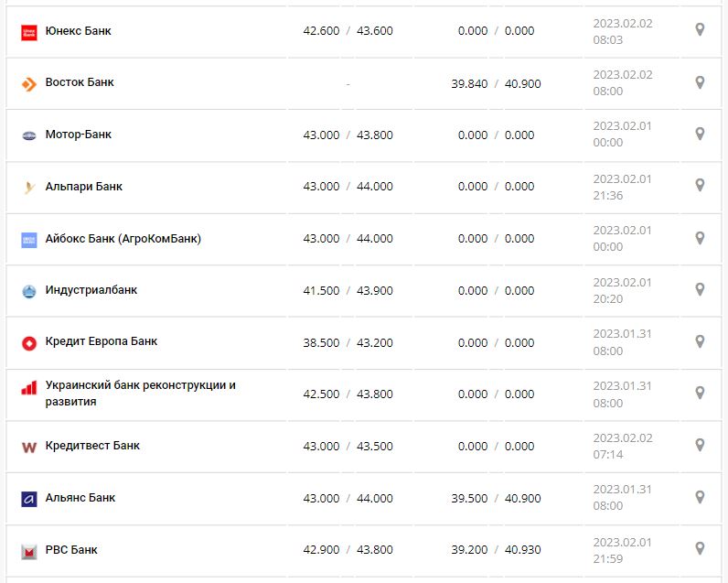
Task: Open the Восток Банк link
Action: coord(80,82)
